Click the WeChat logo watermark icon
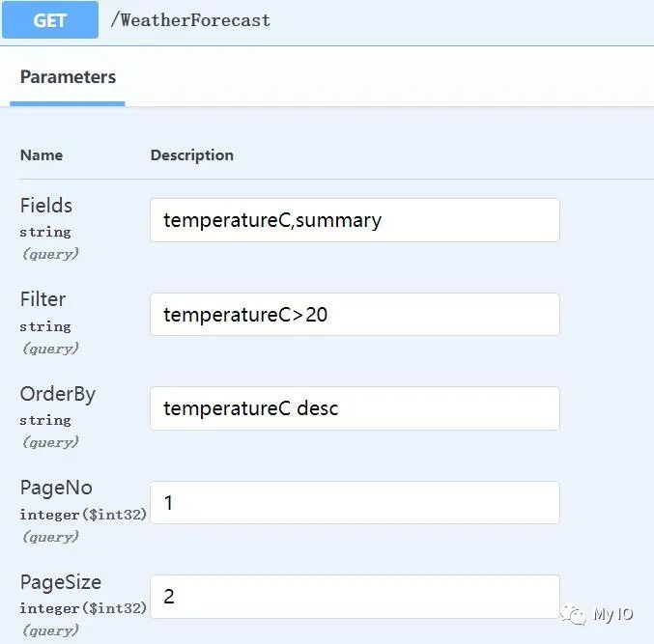Viewport: 654px width, 644px height. [x=574, y=614]
